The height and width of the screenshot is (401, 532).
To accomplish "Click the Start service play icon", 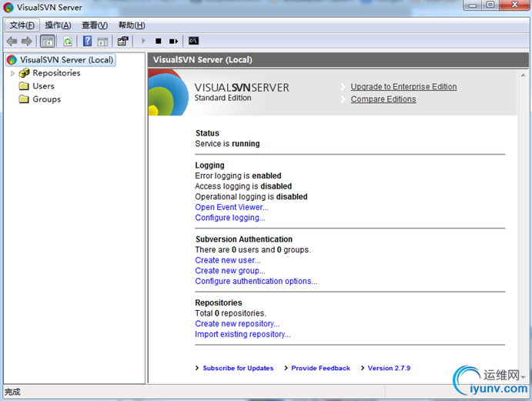I will coord(143,41).
